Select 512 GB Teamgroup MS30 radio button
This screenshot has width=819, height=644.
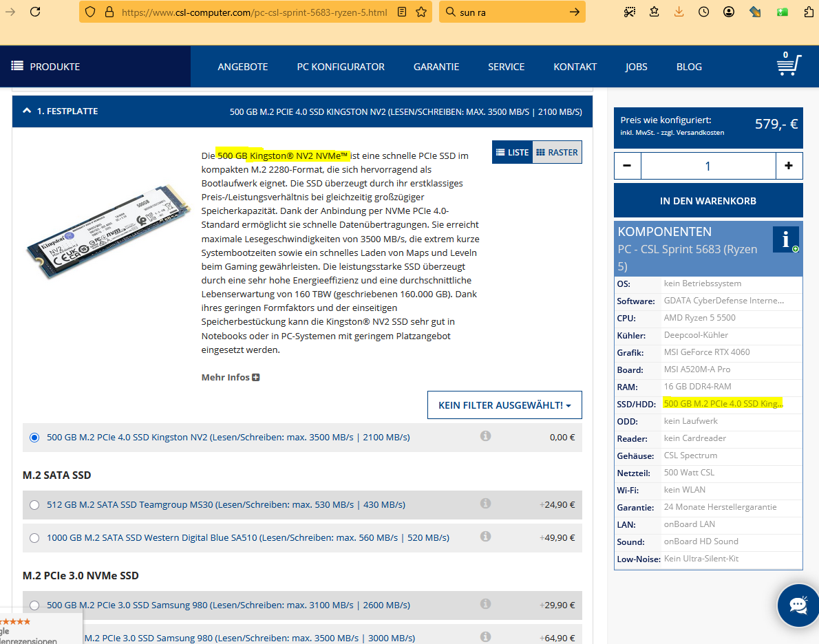pyautogui.click(x=34, y=505)
